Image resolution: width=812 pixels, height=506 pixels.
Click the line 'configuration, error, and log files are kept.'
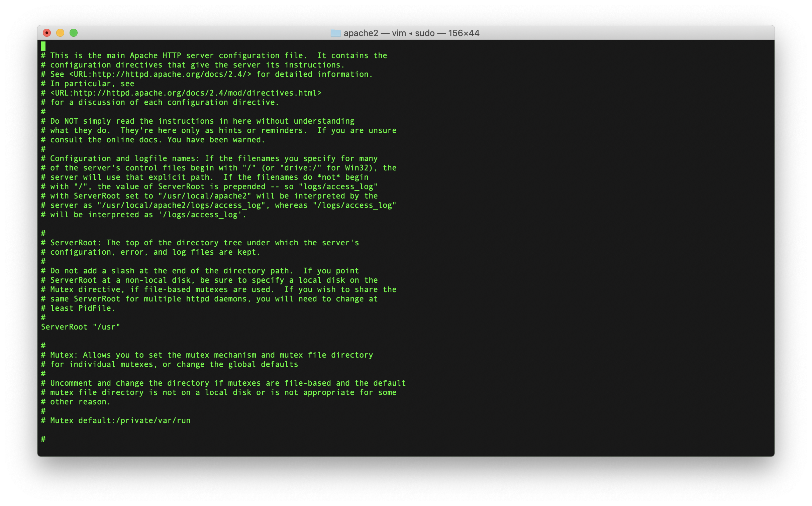pos(151,252)
